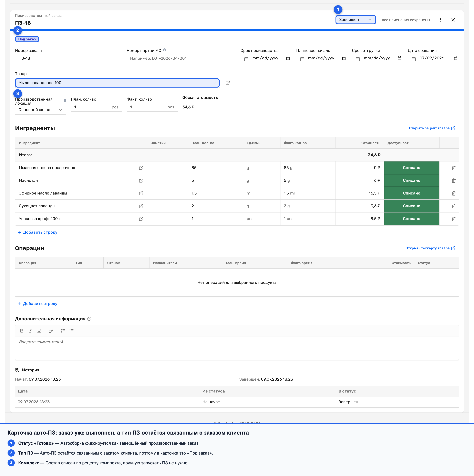Open Сухоцвет лаванды external link icon
This screenshot has width=474, height=476.
click(141, 206)
